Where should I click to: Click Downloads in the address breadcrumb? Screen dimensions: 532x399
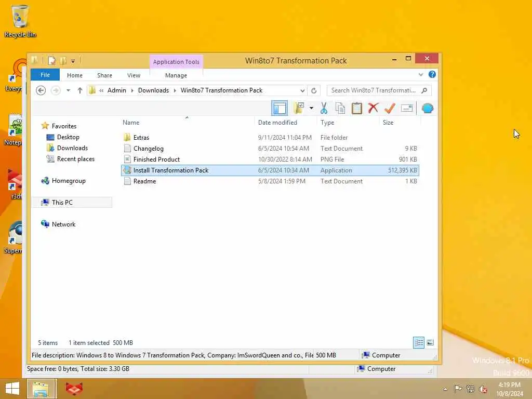(x=153, y=90)
